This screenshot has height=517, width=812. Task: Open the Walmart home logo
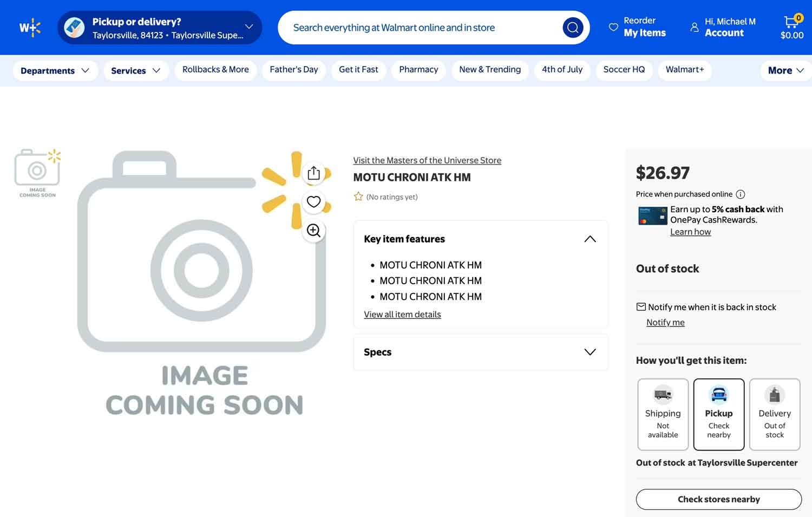30,27
